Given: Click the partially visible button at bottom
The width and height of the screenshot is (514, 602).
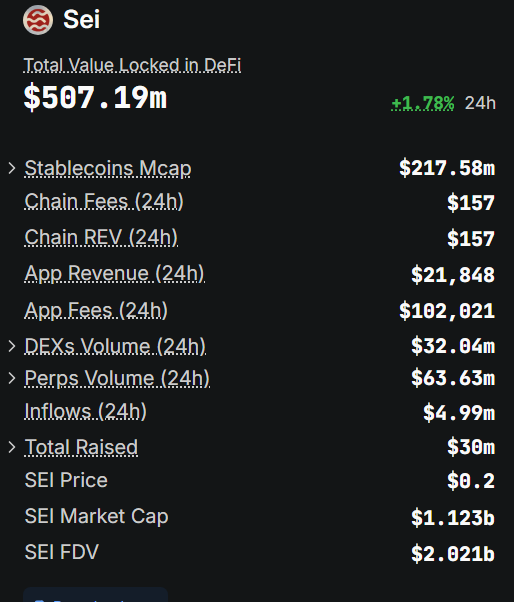Looking at the screenshot, I should click(x=96, y=594).
